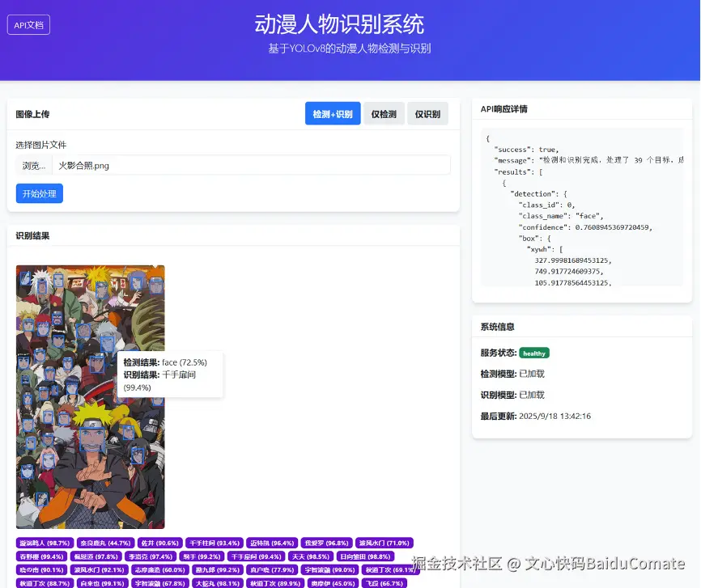Image resolution: width=701 pixels, height=588 pixels.
Task: Click the tag with 77.9% confidence
Action: 272,569
